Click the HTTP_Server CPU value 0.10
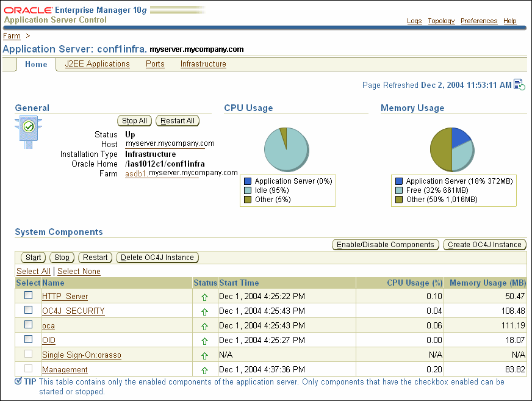 coord(434,296)
